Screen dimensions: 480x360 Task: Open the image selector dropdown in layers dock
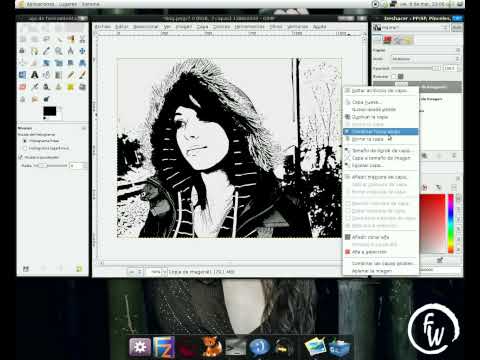point(411,28)
